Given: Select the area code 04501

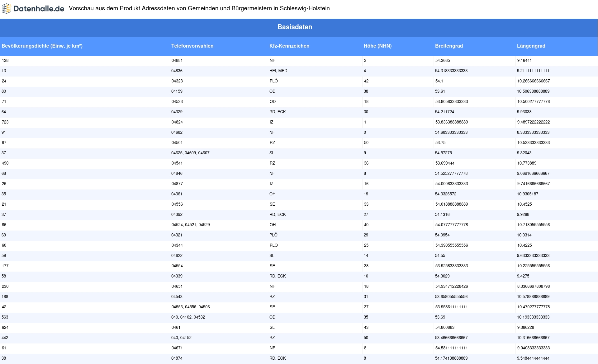Looking at the screenshot, I should (177, 143).
